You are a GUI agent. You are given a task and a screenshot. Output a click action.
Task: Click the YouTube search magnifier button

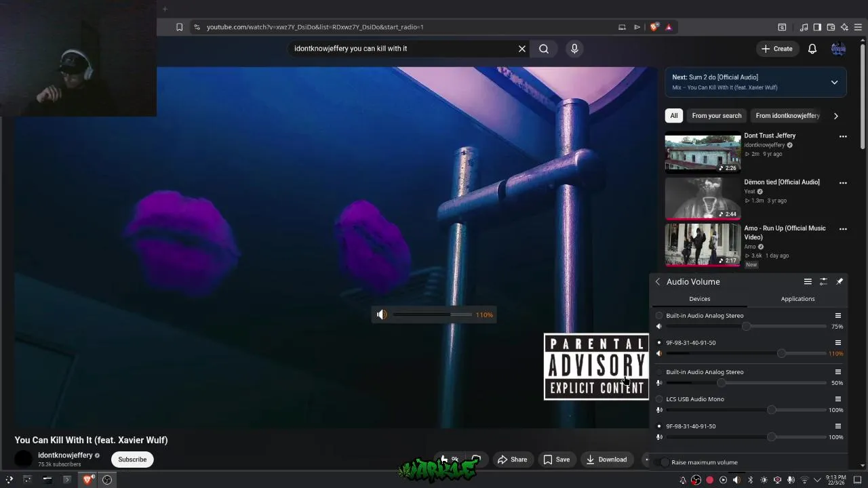(x=544, y=49)
